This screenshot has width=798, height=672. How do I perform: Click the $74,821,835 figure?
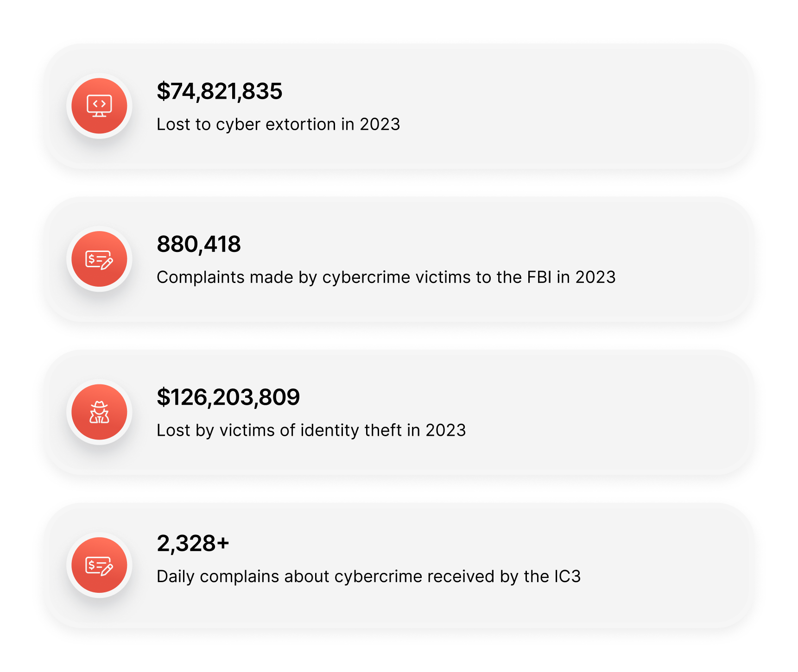click(219, 91)
